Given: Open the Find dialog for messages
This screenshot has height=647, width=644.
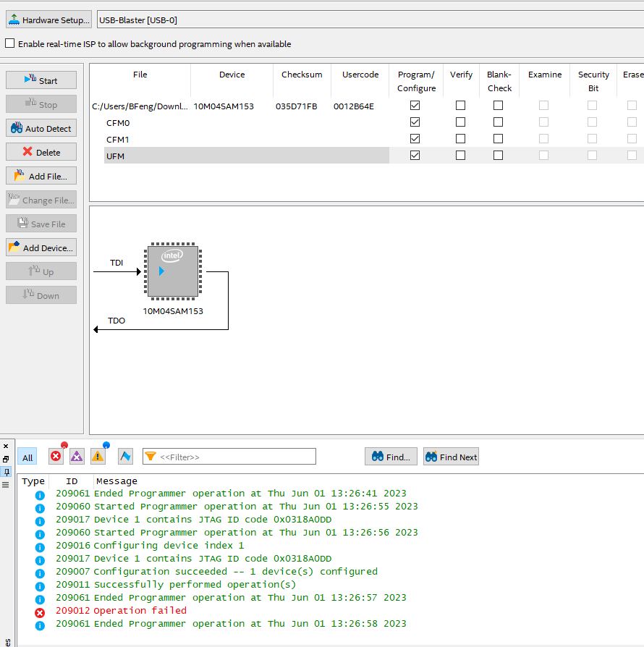Looking at the screenshot, I should pos(391,457).
